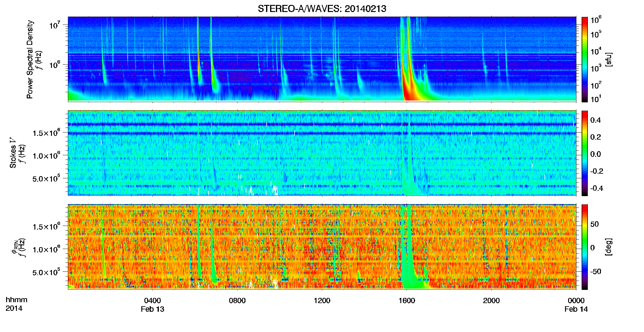Viewport: 644px width, 332px height.
Task: Click the -0.4 label on Stokes color bar
Action: point(597,188)
